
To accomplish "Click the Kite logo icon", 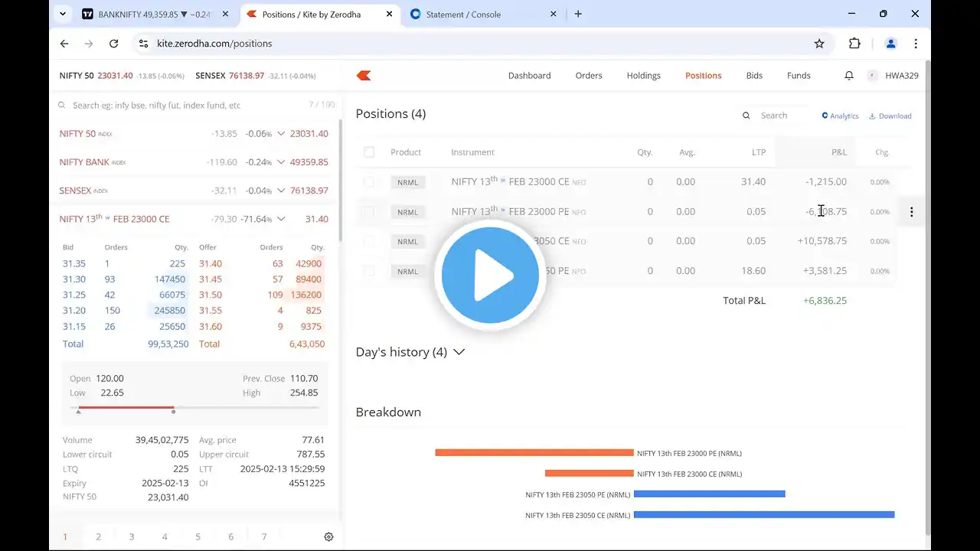I will tap(364, 75).
